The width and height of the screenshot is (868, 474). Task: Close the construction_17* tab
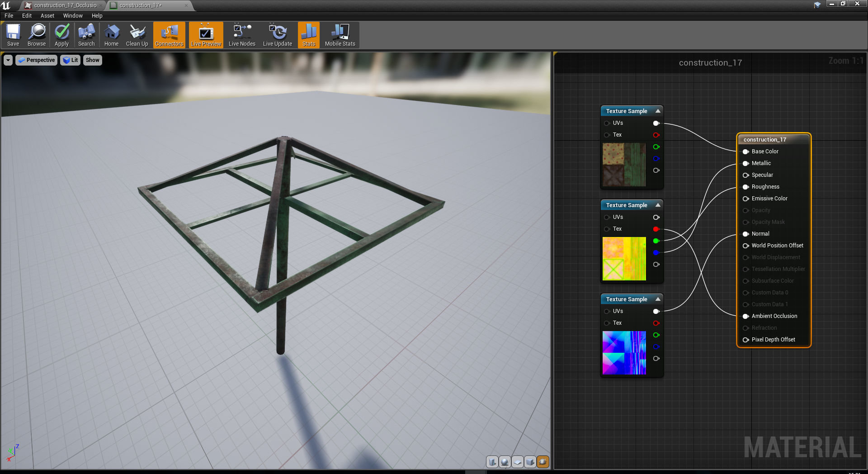click(186, 5)
